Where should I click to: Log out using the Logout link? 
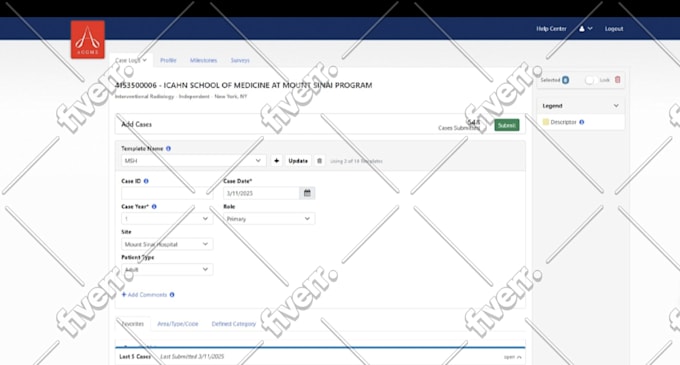tap(614, 29)
